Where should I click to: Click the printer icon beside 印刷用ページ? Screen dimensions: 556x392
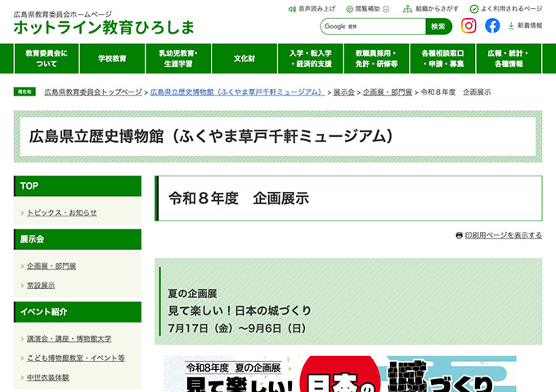pyautogui.click(x=459, y=235)
